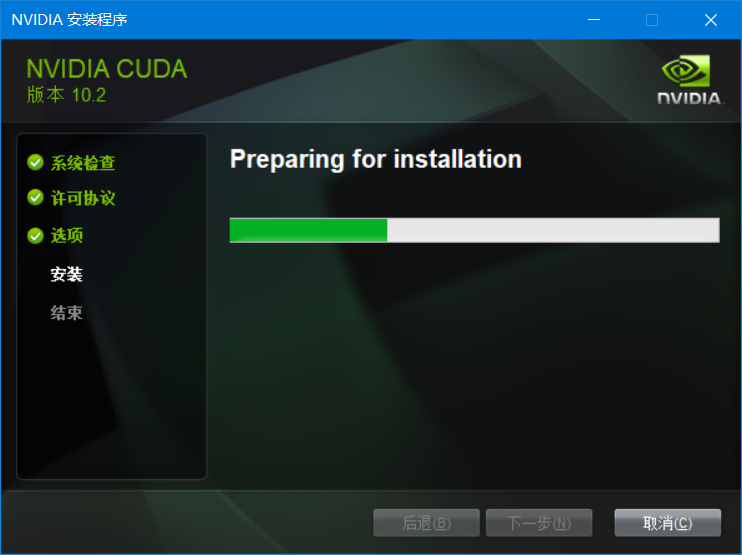Screen dimensions: 742x555
Task: Click the Preparing for installation heading
Action: [x=376, y=159]
